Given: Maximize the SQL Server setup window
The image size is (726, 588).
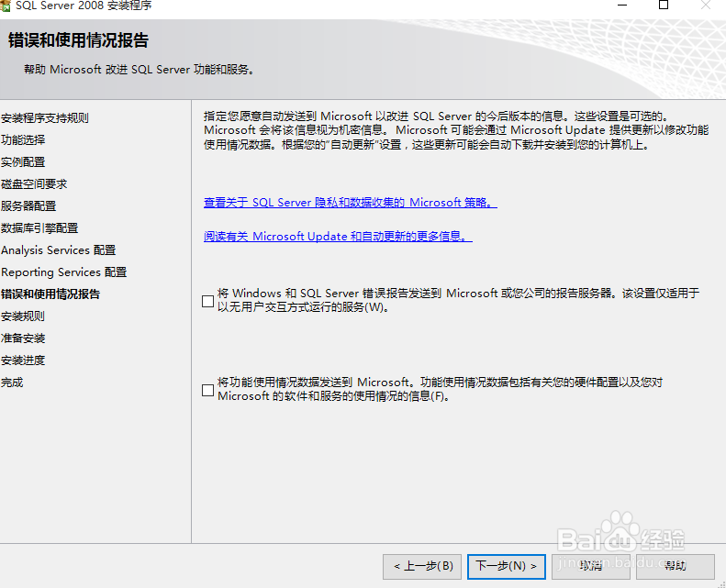Looking at the screenshot, I should (664, 6).
